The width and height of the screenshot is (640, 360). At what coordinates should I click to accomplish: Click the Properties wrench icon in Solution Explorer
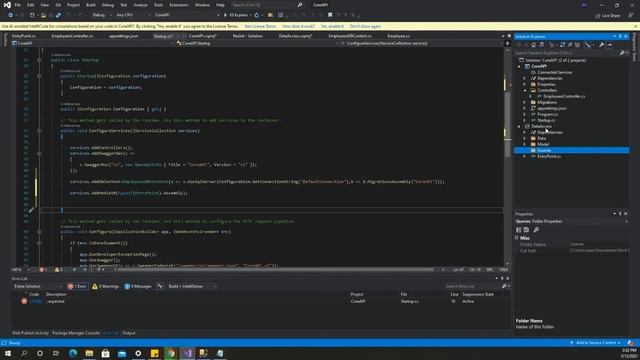tap(601, 44)
